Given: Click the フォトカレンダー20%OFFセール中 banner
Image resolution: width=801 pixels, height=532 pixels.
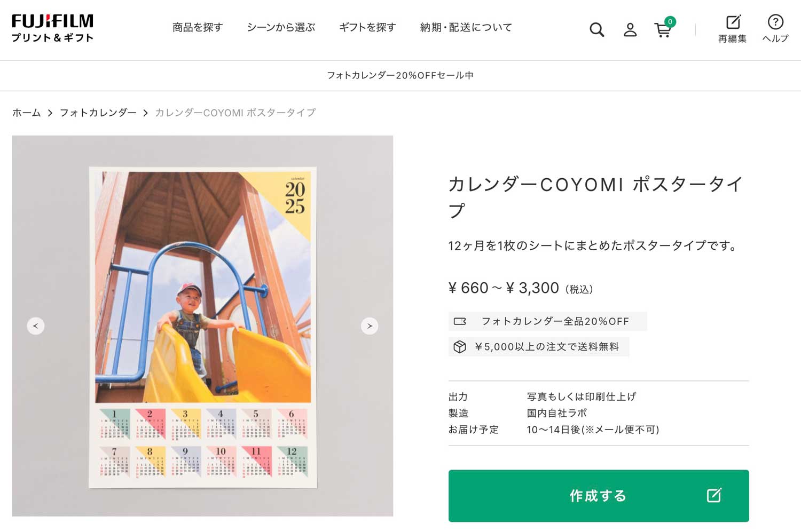Looking at the screenshot, I should [x=400, y=75].
